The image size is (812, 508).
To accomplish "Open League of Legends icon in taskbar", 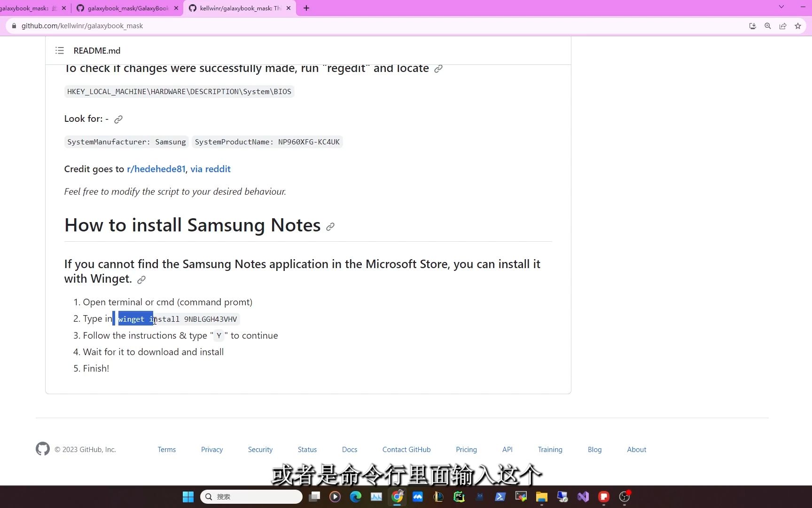I will [438, 497].
